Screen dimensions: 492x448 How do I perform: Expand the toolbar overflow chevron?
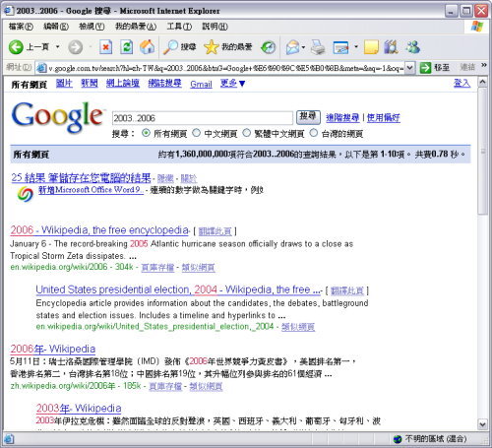coord(484,65)
